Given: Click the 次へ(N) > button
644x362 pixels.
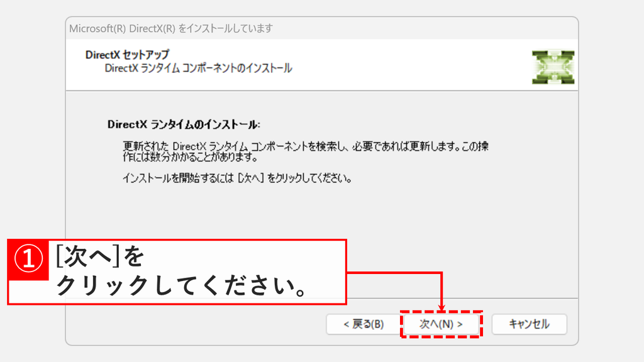Looking at the screenshot, I should [441, 324].
